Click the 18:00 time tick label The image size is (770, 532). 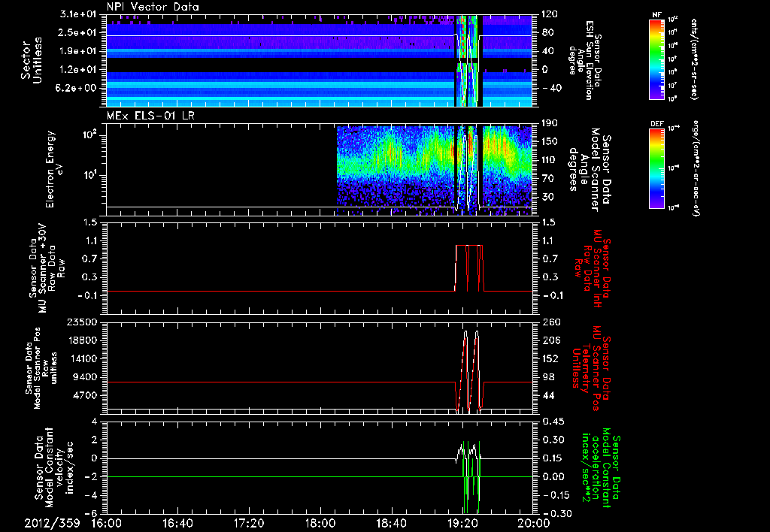click(320, 523)
